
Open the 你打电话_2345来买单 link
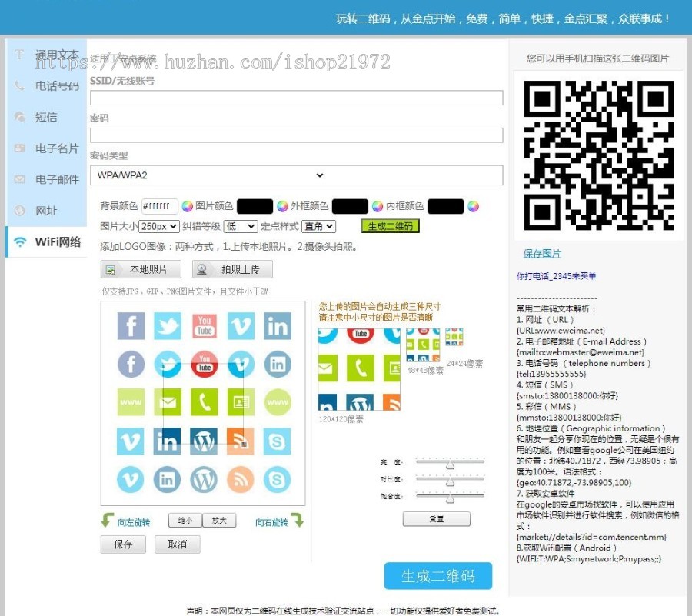pyautogui.click(x=556, y=276)
